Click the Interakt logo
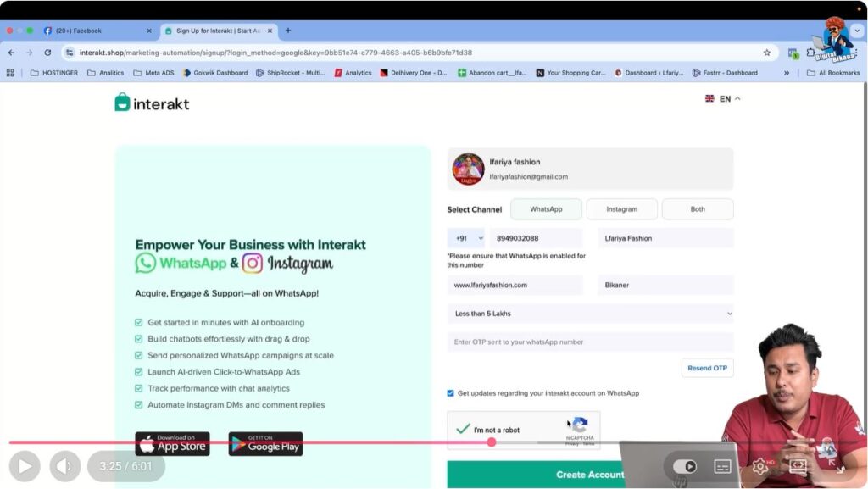868x489 pixels. 151,102
